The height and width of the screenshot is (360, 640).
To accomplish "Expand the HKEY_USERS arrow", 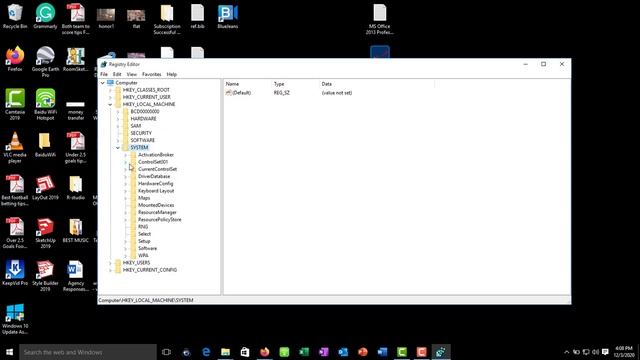I will [x=110, y=263].
